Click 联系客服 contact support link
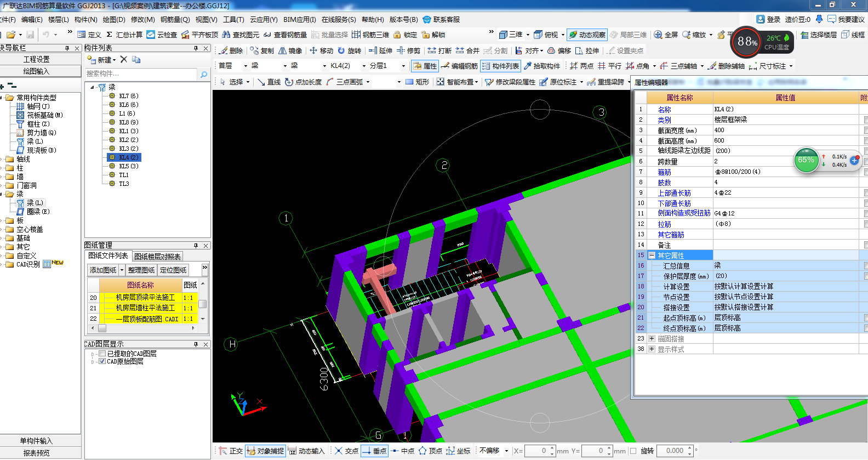This screenshot has width=868, height=460. (x=441, y=19)
